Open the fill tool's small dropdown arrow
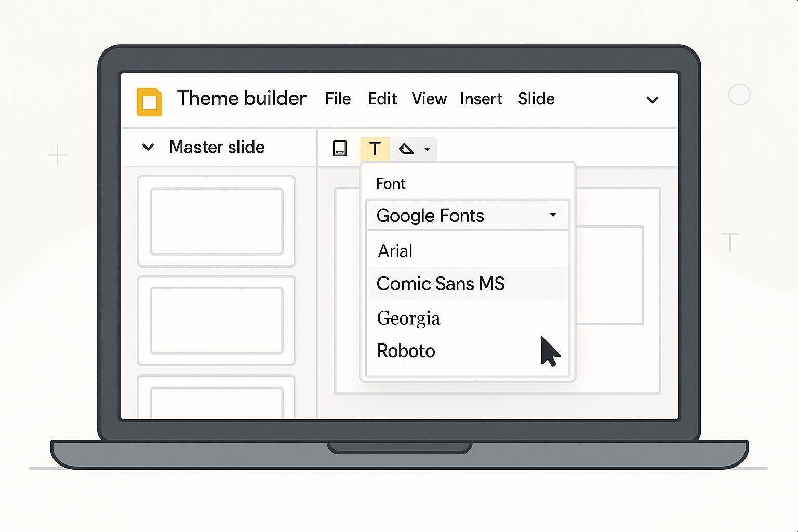Image resolution: width=798 pixels, height=532 pixels. point(427,150)
